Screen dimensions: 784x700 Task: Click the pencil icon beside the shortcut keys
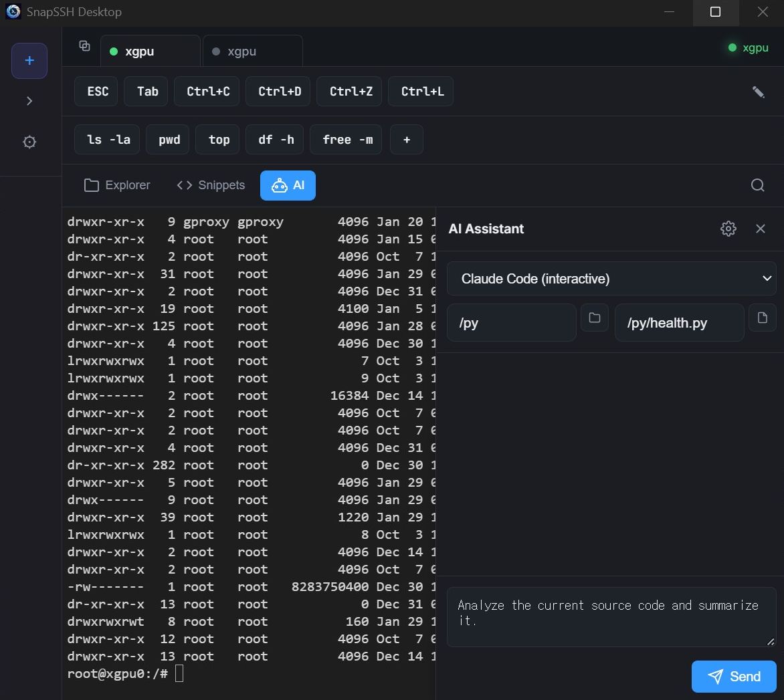[x=759, y=94]
